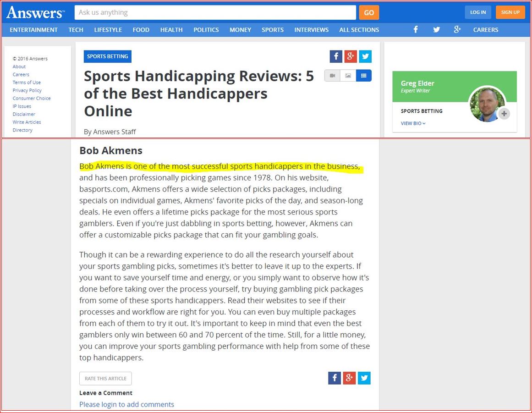Open Disclaimer link
Image resolution: width=532 pixels, height=413 pixels.
[24, 114]
